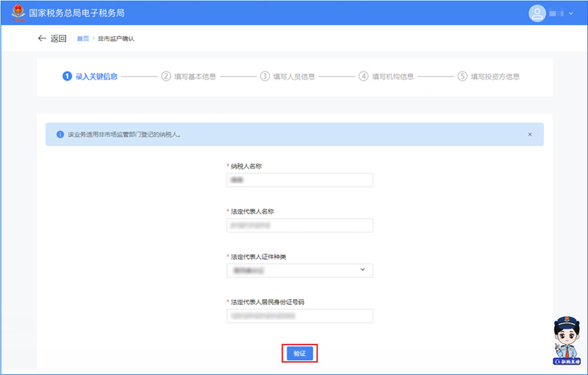Click the user avatar icon

click(537, 13)
